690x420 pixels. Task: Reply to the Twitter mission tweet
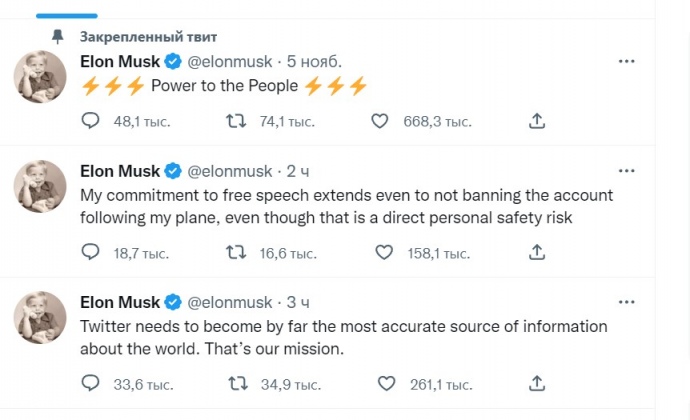coord(90,384)
